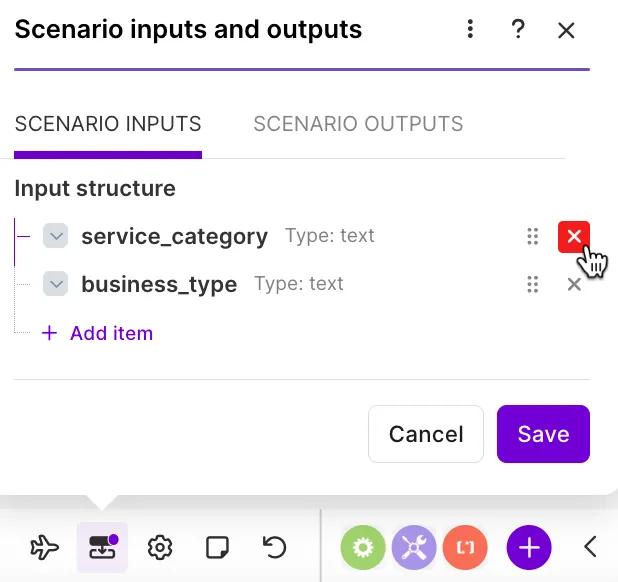Screen dimensions: 618x582
Task: Select the service_category label text
Action: tap(175, 237)
